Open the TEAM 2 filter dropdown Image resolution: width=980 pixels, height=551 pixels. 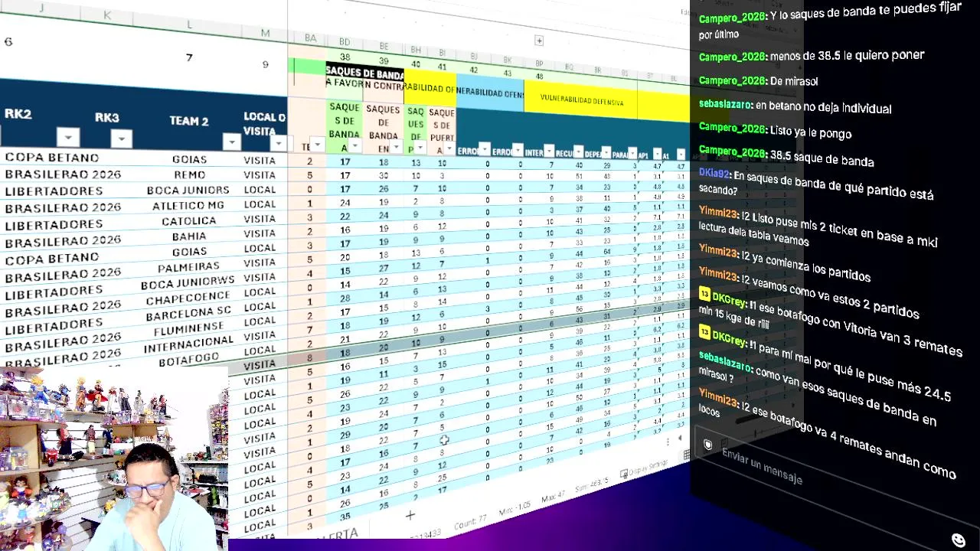tap(232, 142)
